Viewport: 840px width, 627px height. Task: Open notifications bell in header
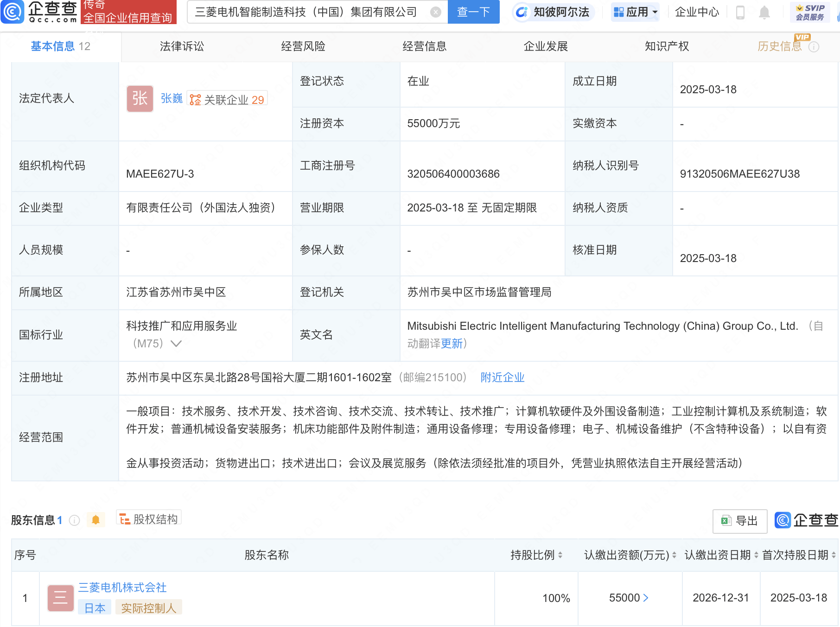tap(764, 13)
